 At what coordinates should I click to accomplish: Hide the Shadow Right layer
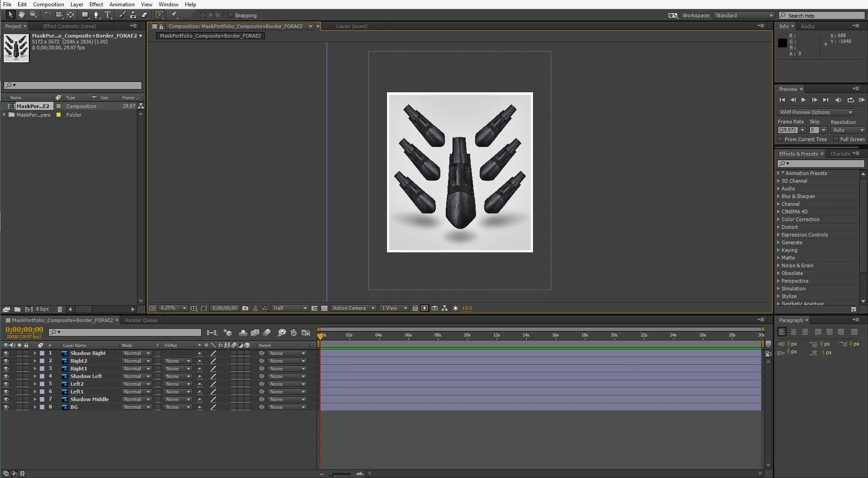[x=6, y=353]
